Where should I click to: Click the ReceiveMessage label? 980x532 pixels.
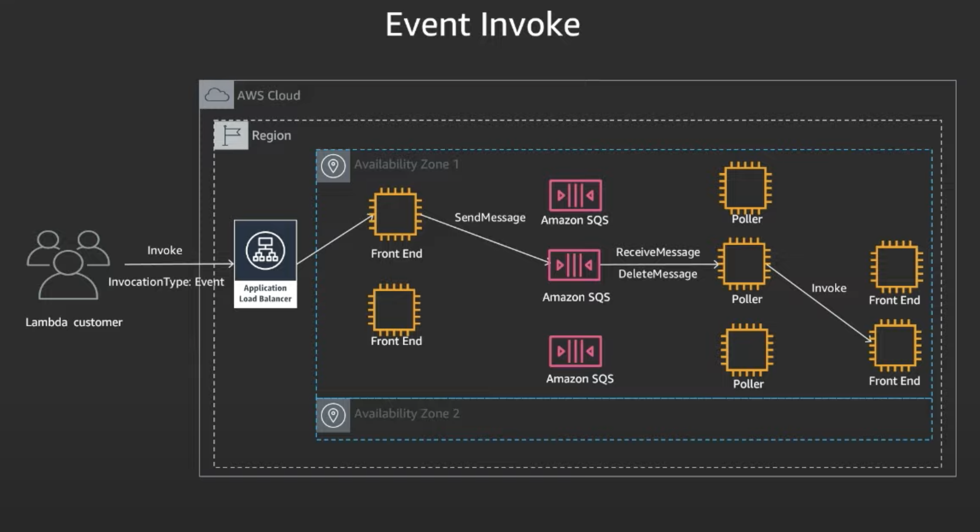(x=658, y=252)
